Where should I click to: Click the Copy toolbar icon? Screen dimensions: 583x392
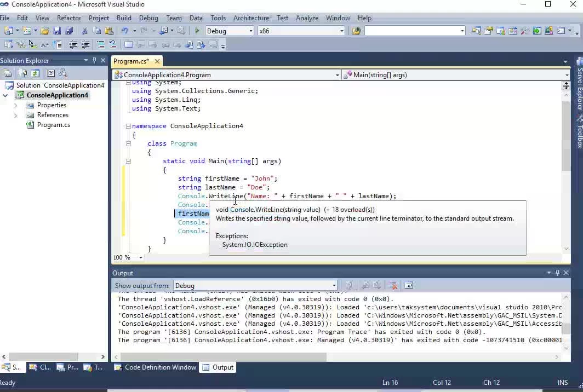(96, 31)
